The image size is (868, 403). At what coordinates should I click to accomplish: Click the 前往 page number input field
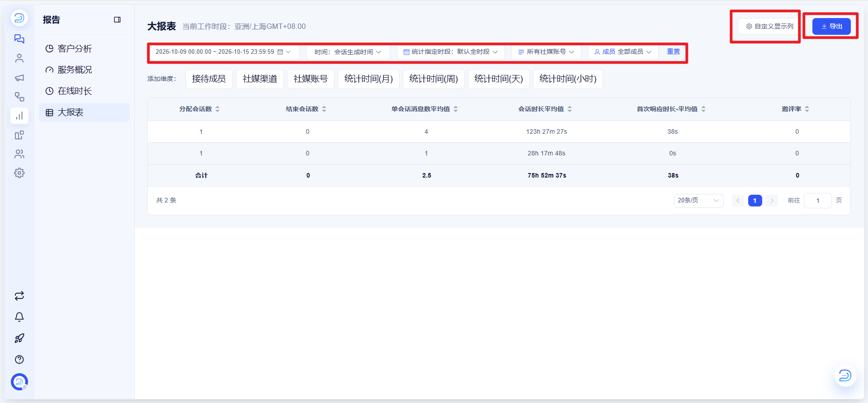click(817, 201)
